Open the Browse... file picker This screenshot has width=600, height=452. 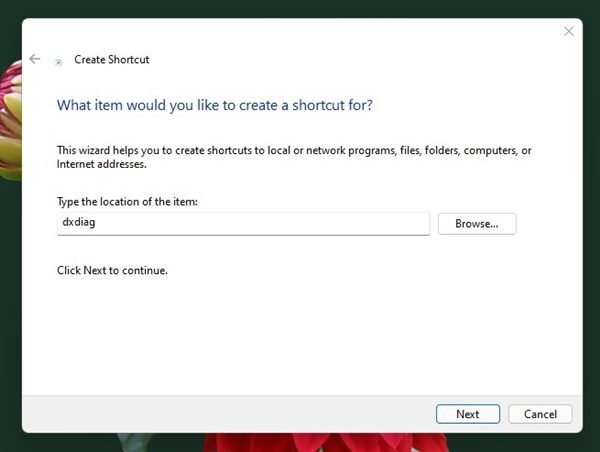(x=477, y=224)
